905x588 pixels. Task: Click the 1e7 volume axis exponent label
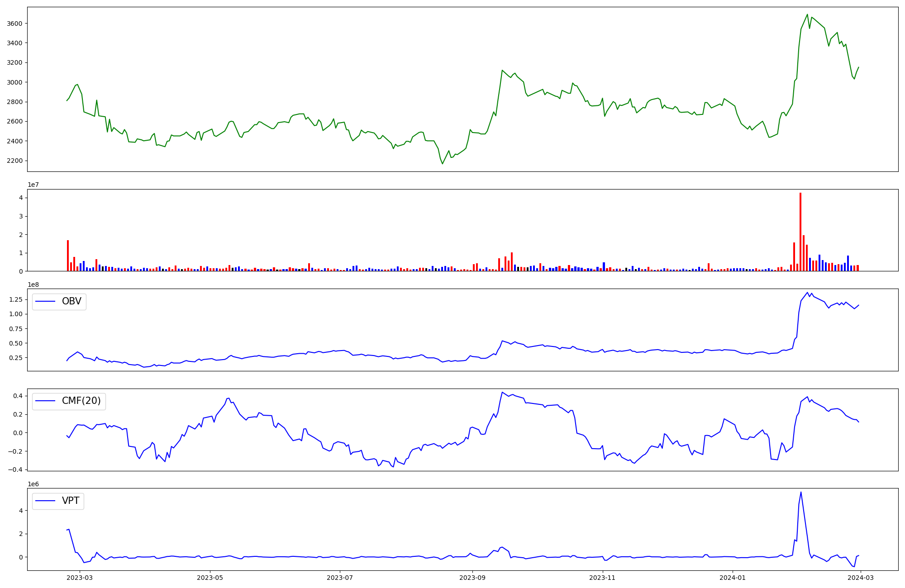[x=33, y=185]
